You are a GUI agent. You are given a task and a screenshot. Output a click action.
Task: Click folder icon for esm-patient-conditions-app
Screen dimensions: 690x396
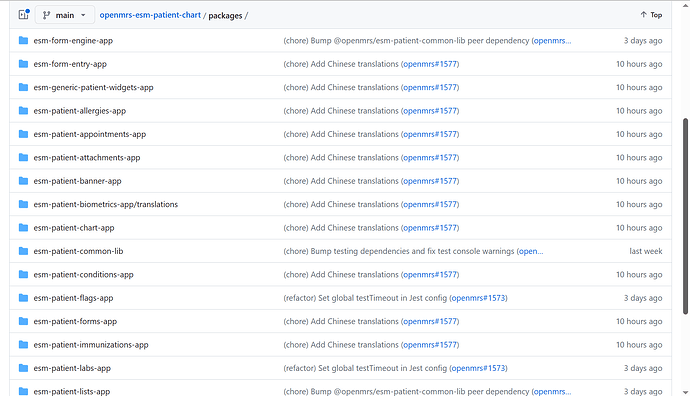[23, 275]
